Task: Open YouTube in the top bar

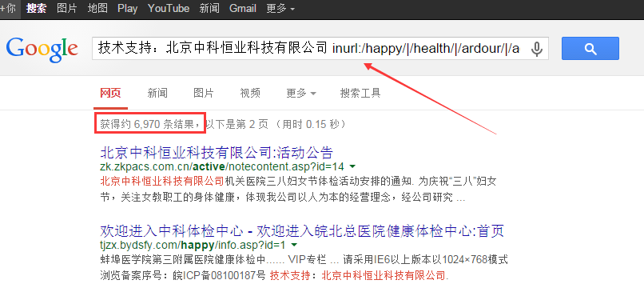Action: point(169,8)
